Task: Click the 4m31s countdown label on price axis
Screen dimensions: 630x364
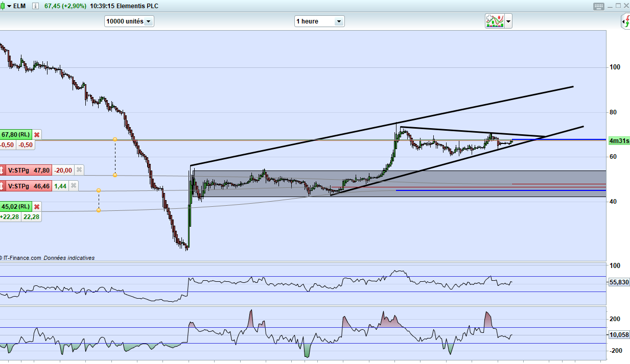Action: [619, 140]
